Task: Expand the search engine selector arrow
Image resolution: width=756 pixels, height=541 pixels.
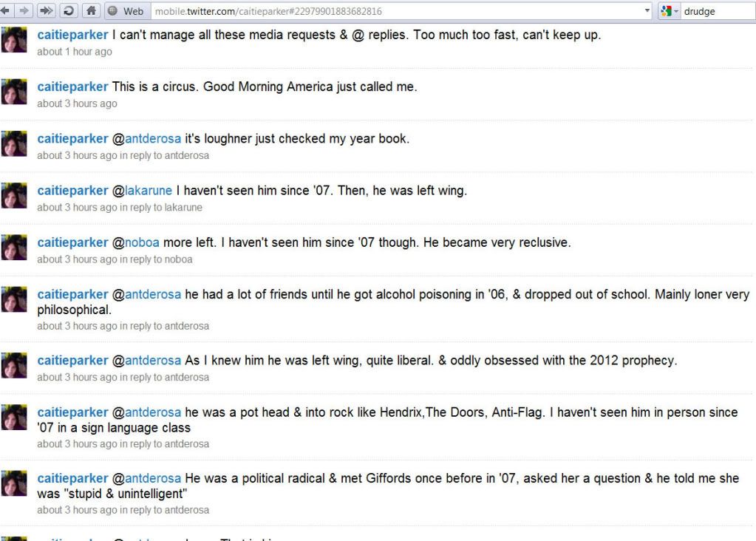Action: [676, 11]
